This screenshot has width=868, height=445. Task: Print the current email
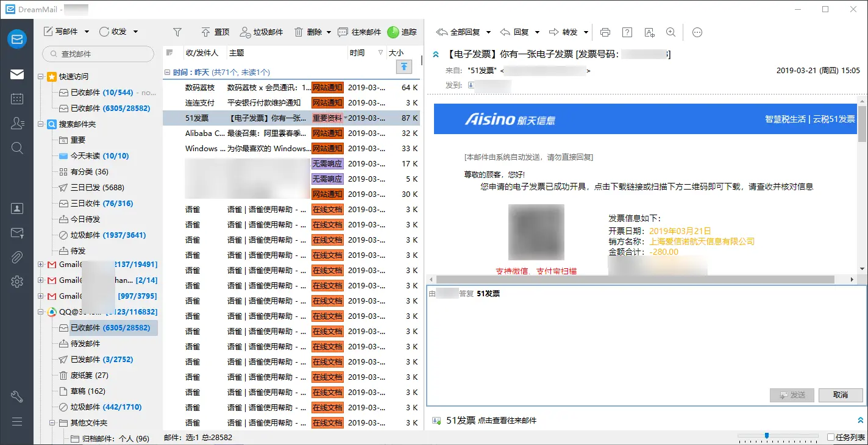pyautogui.click(x=605, y=32)
